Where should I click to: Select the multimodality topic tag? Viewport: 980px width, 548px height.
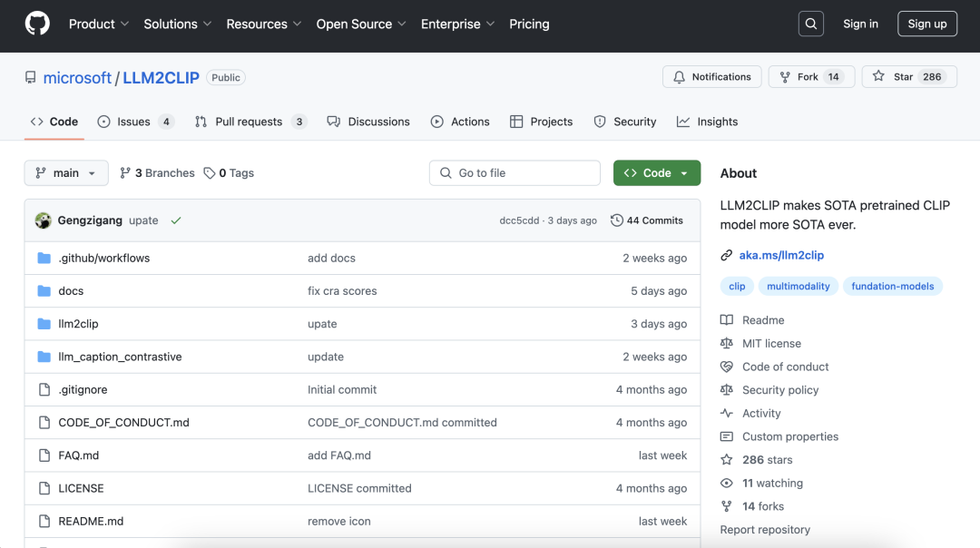798,286
